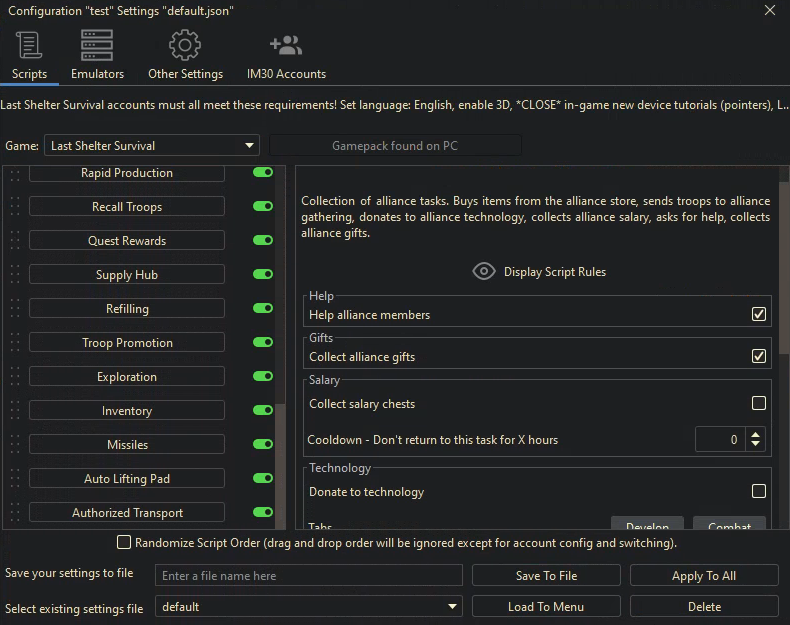This screenshot has width=790, height=625.
Task: Check Randomize Script Order box
Action: coord(124,543)
